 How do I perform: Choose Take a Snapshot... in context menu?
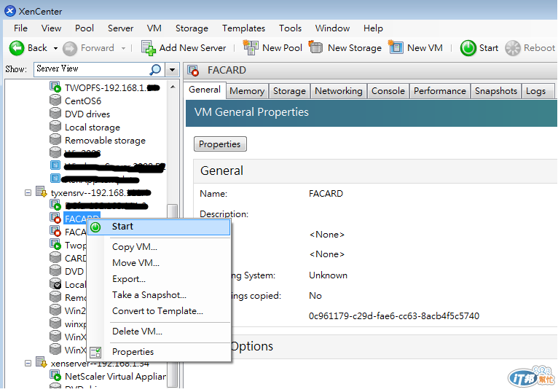159,295
